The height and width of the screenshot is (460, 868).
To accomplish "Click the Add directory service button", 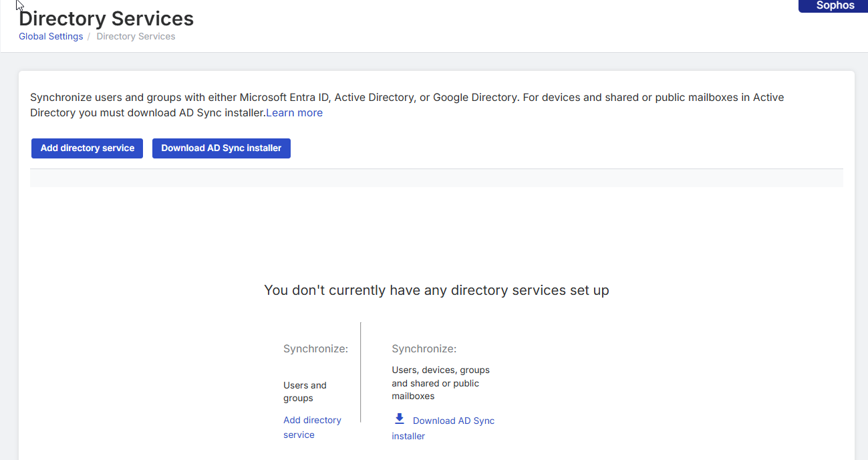I will pos(87,148).
